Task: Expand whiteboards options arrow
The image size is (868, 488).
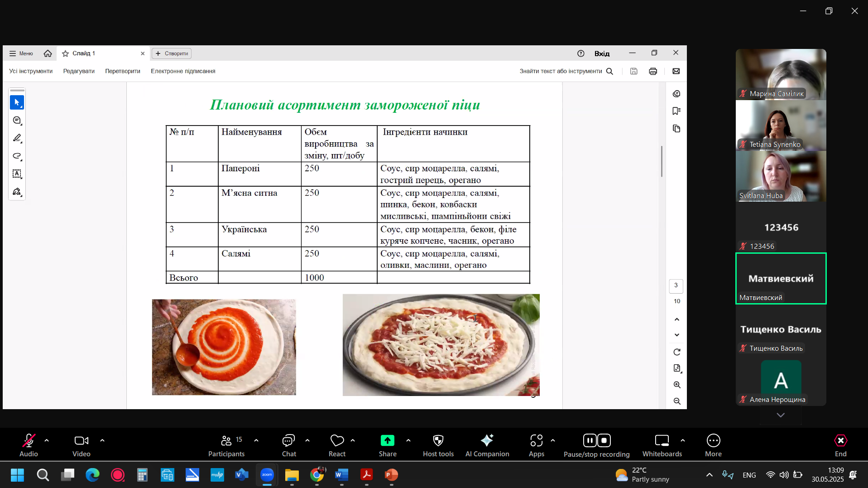Action: coord(683,440)
